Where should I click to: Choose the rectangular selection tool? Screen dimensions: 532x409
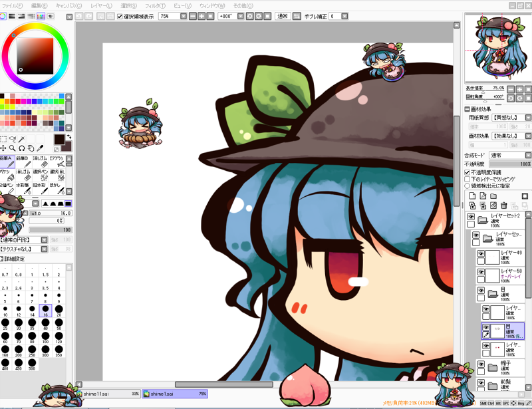[x=4, y=138]
